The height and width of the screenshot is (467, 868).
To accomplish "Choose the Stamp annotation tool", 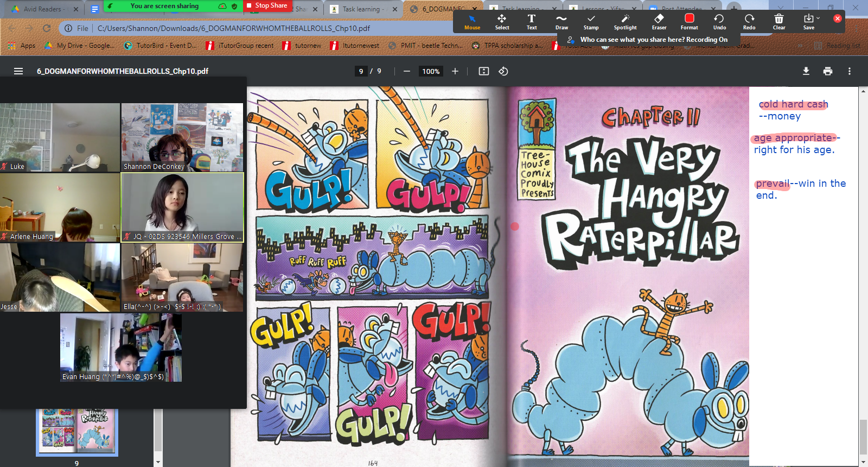I will coord(591,22).
